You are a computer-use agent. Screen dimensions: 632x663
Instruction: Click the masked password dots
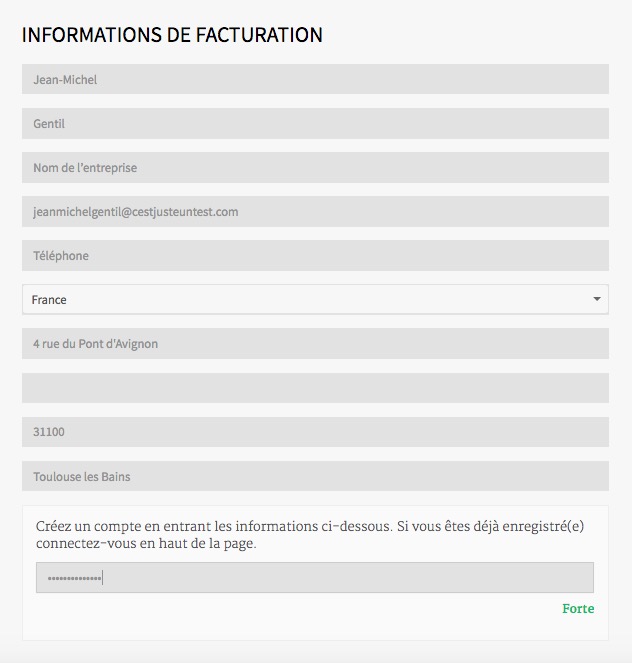pos(74,578)
